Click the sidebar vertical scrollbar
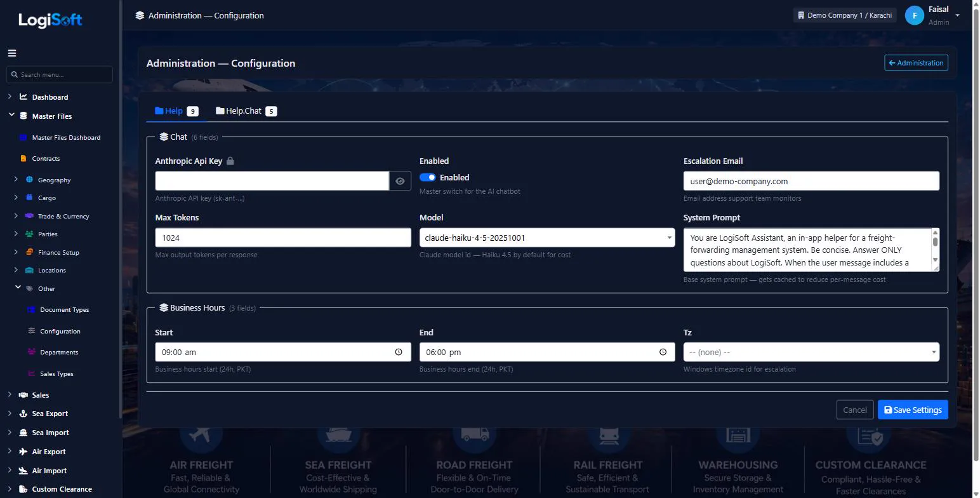Viewport: 980px width, 498px height. point(121,210)
